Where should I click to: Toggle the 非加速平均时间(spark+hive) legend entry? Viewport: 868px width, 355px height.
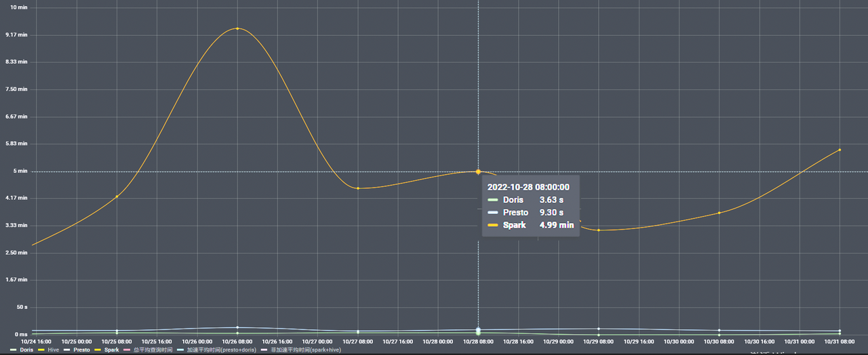click(x=305, y=350)
